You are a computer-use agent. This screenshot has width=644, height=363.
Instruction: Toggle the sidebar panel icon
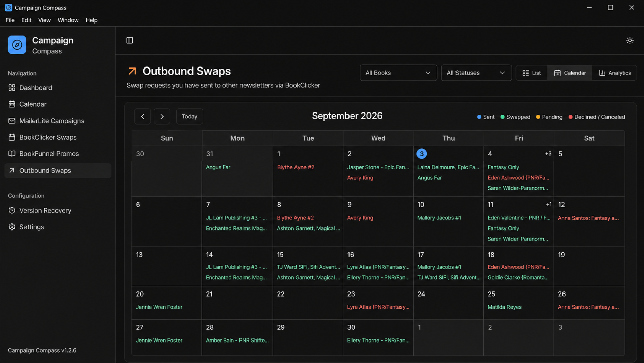tap(130, 40)
